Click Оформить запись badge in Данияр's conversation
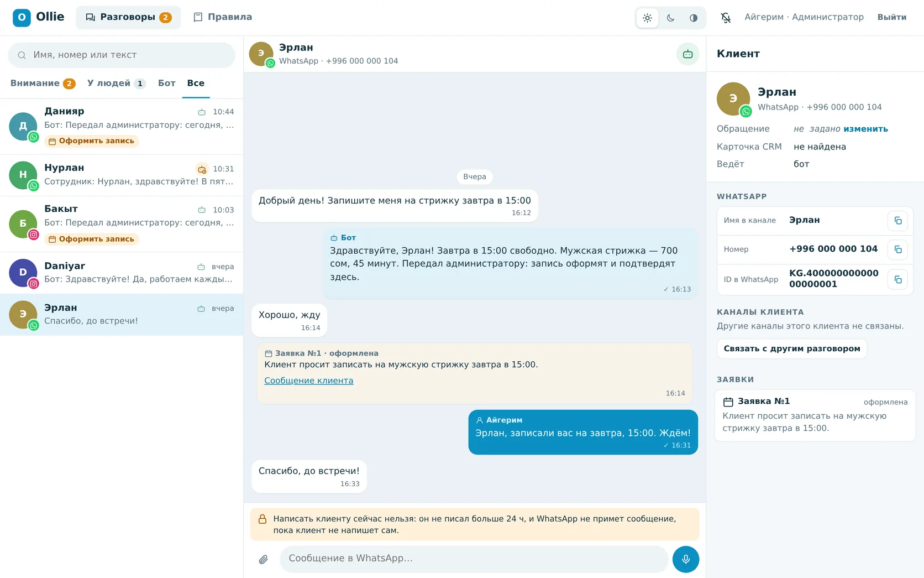Viewport: 924px width, 578px height. click(x=91, y=141)
